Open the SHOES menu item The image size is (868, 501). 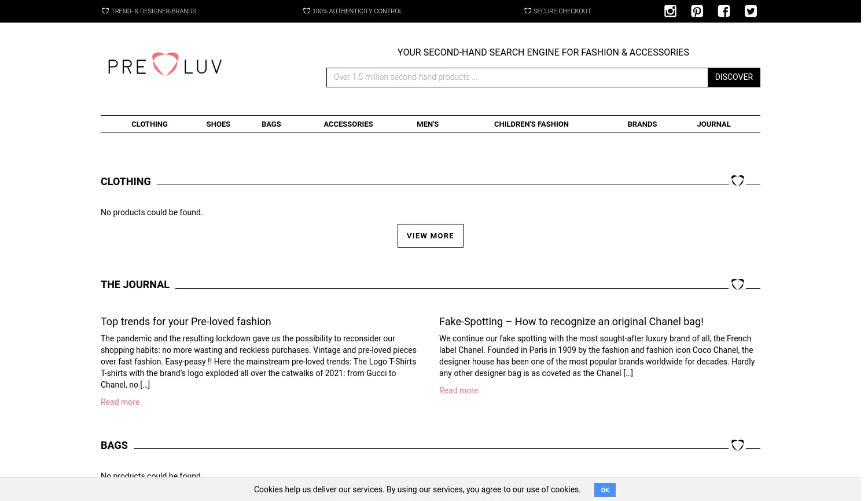pos(218,124)
